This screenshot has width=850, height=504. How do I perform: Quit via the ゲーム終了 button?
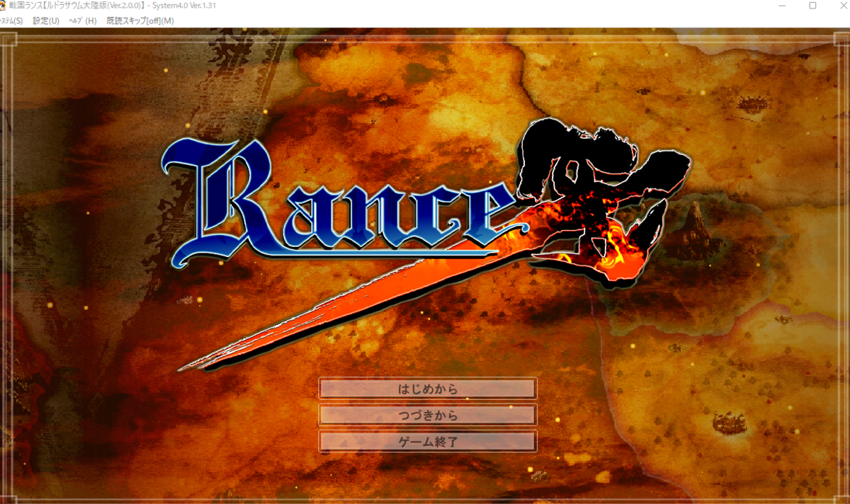(428, 441)
